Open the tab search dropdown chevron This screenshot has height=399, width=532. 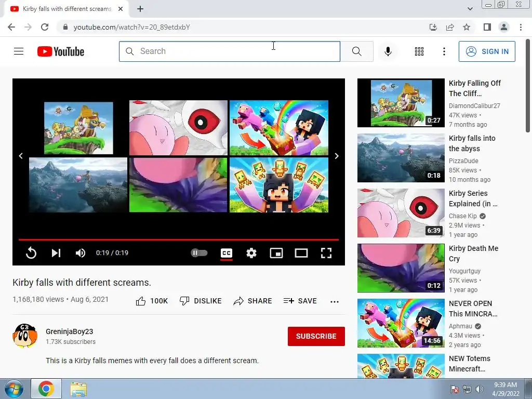(x=470, y=9)
